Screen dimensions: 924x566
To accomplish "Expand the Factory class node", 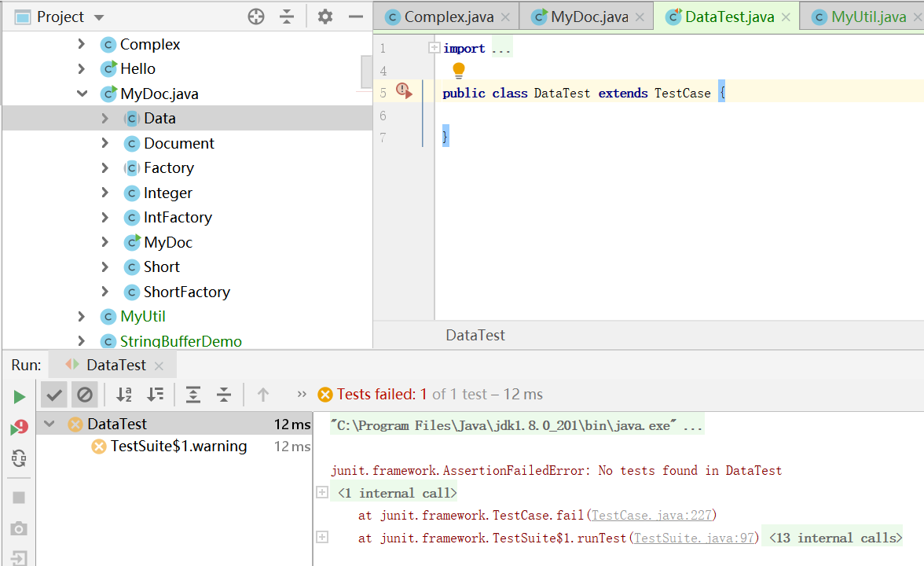I will click(x=105, y=168).
